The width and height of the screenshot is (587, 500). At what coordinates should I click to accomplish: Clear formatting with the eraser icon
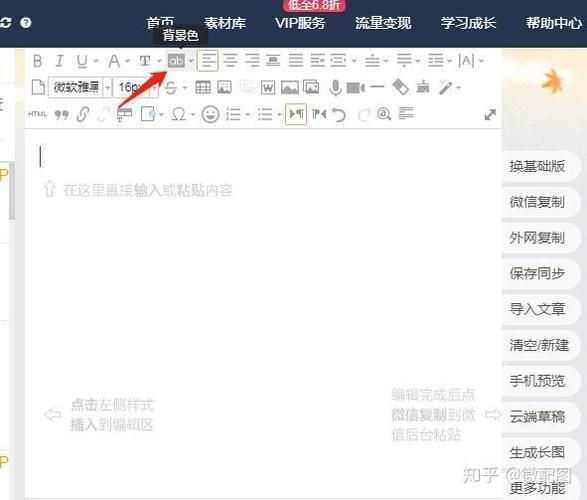point(400,87)
